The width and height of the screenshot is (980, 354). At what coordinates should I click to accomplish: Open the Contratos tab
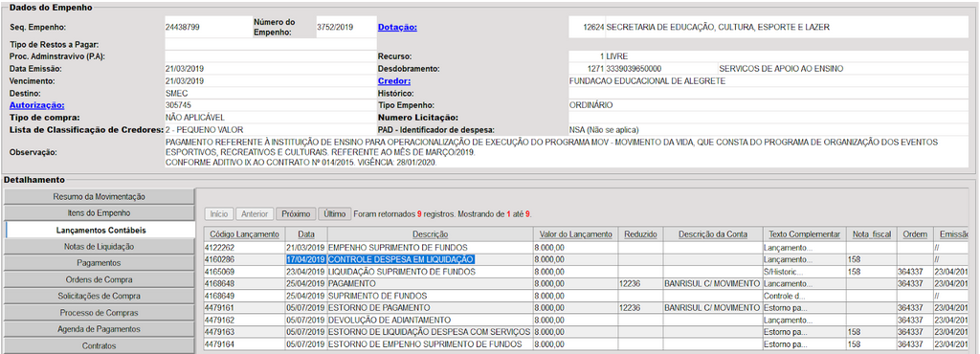tap(100, 346)
